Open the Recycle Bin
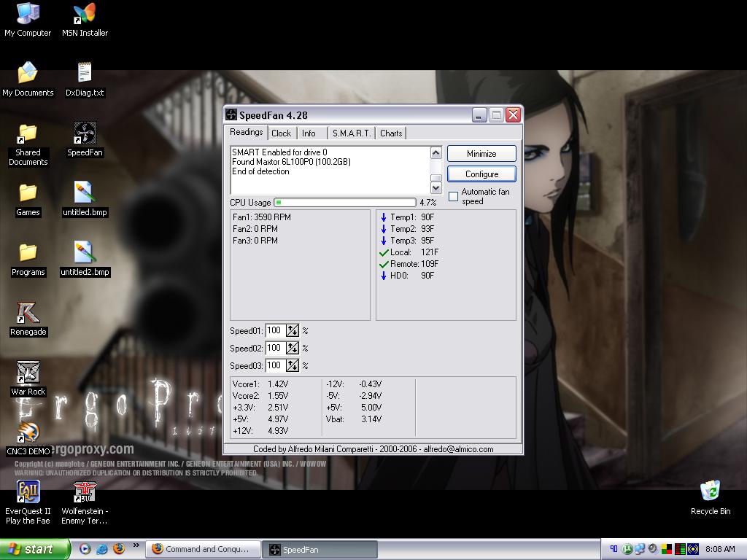This screenshot has height=560, width=747. pyautogui.click(x=710, y=493)
